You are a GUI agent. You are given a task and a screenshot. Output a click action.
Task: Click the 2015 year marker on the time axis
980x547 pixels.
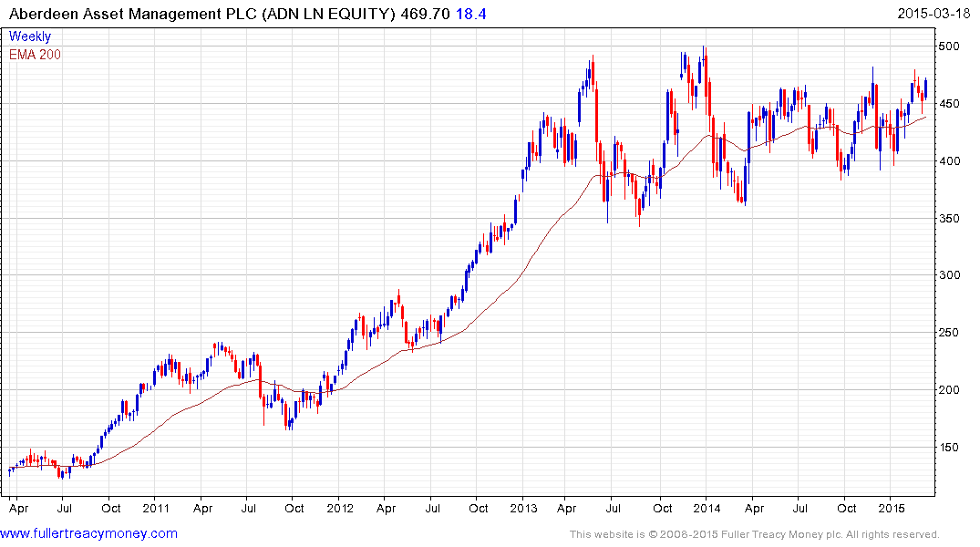[891, 507]
